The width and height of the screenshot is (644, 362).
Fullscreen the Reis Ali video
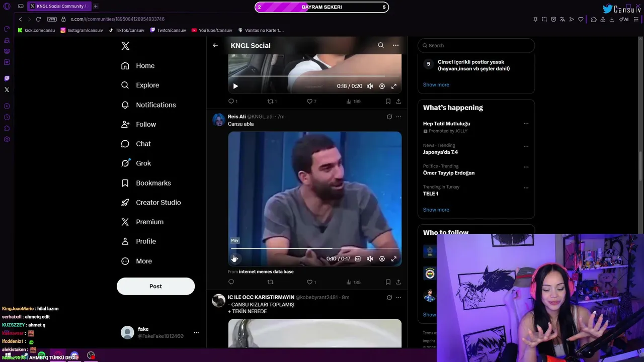click(x=394, y=258)
